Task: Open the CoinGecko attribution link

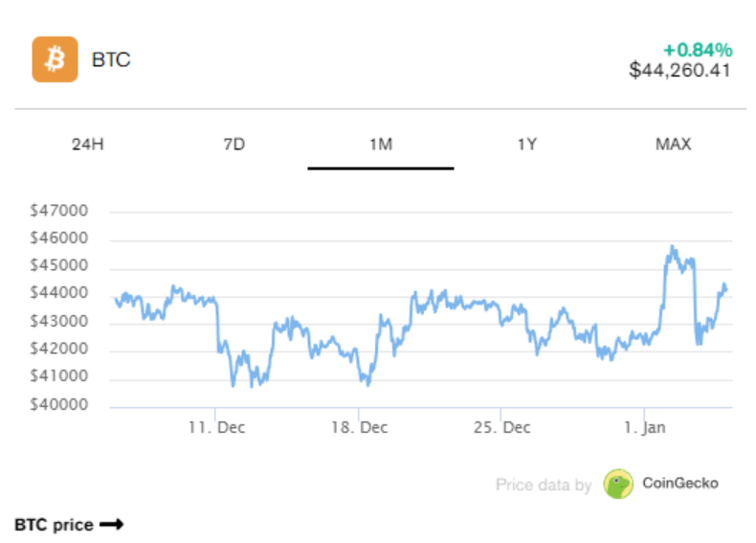Action: coord(679,484)
